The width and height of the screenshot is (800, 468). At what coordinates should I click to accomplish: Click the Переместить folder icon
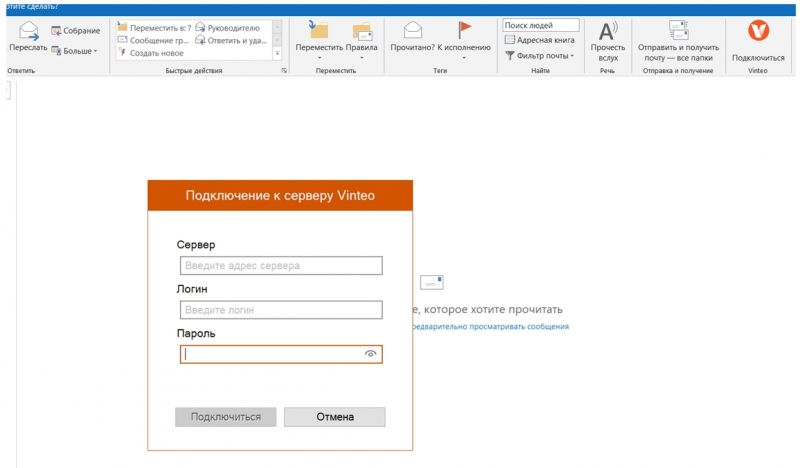pos(319,30)
